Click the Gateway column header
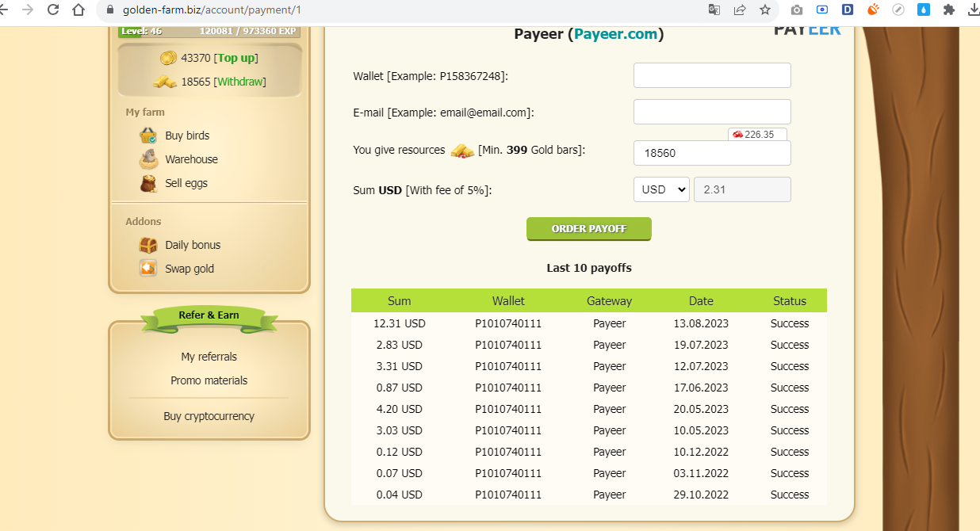980x531 pixels. click(610, 300)
